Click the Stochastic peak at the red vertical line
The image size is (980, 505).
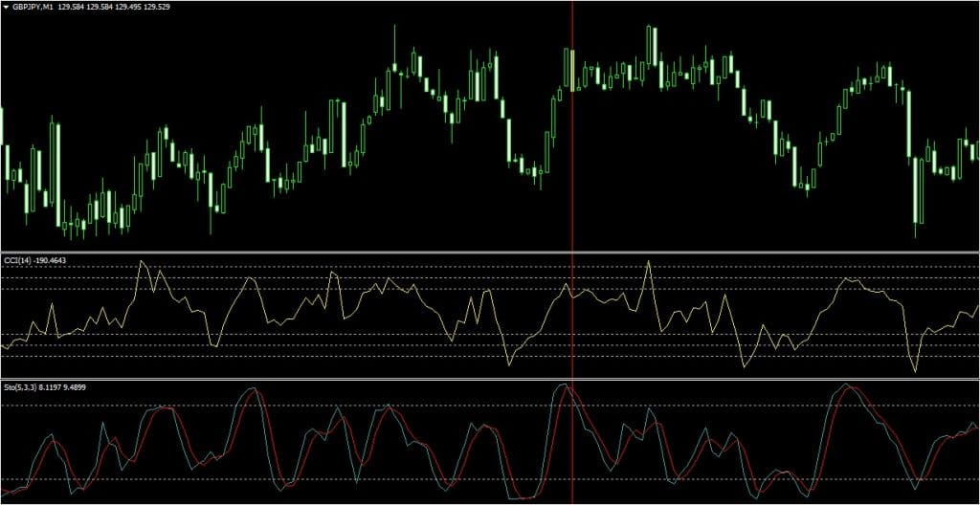565,385
